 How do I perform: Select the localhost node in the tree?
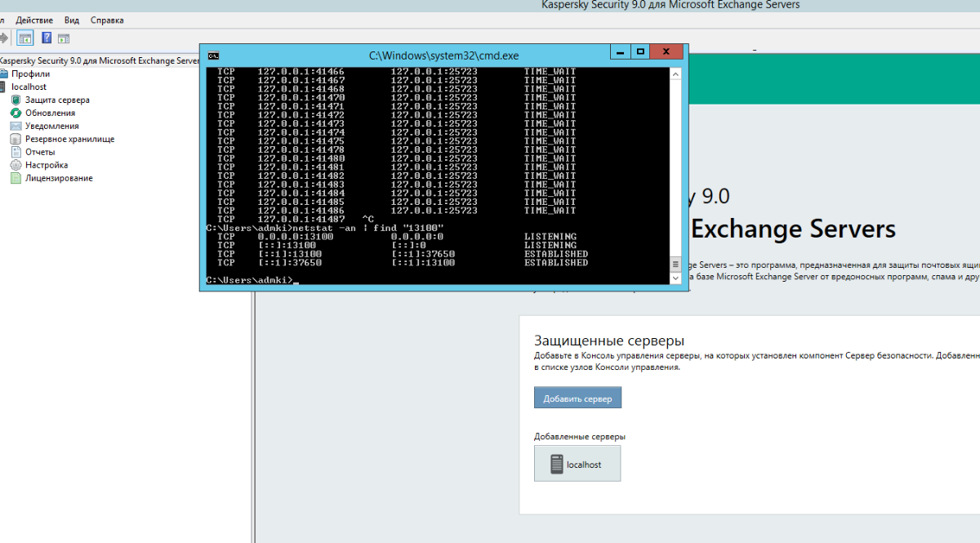click(29, 87)
